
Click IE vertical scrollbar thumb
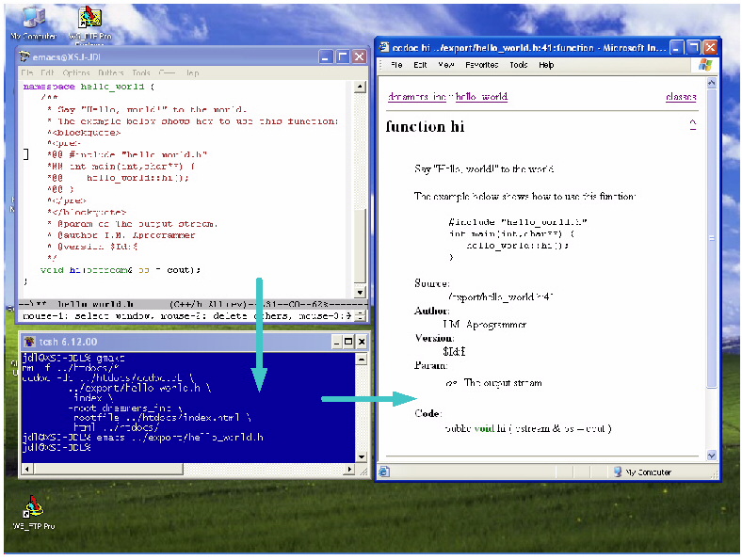point(711,238)
